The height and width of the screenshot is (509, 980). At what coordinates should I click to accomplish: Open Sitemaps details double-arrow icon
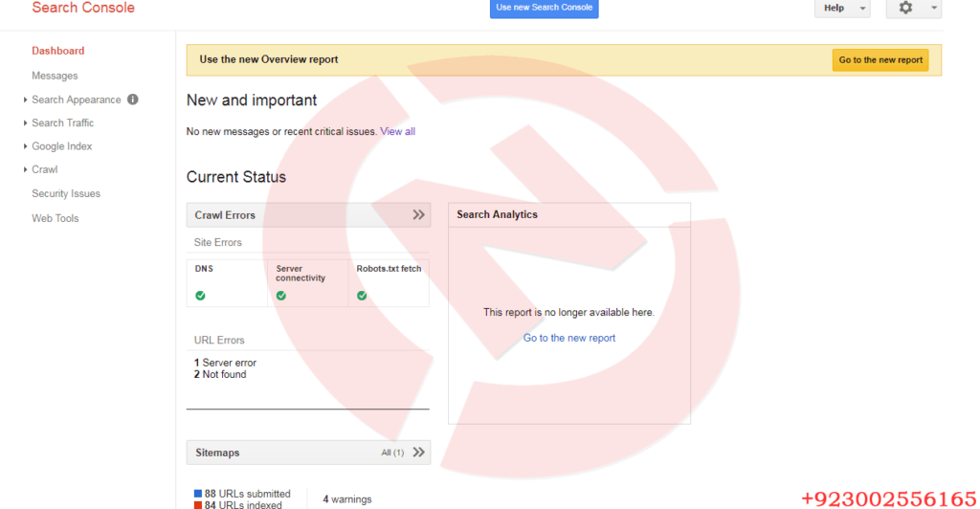click(x=418, y=453)
